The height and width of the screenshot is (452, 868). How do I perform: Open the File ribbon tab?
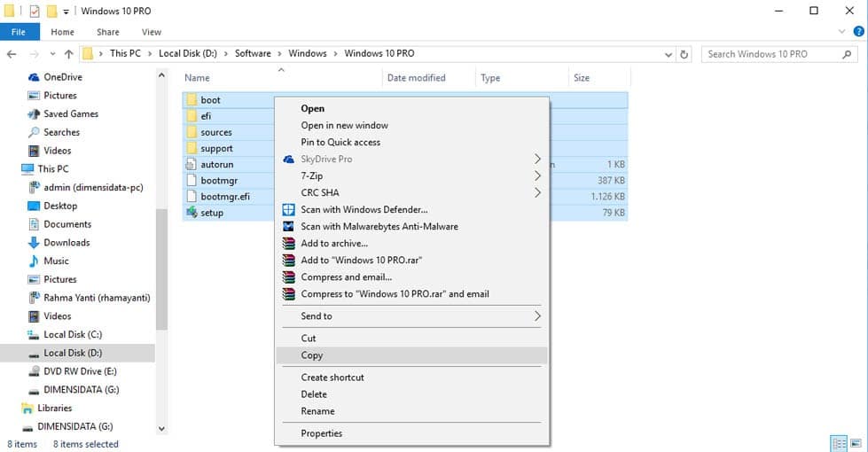19,32
